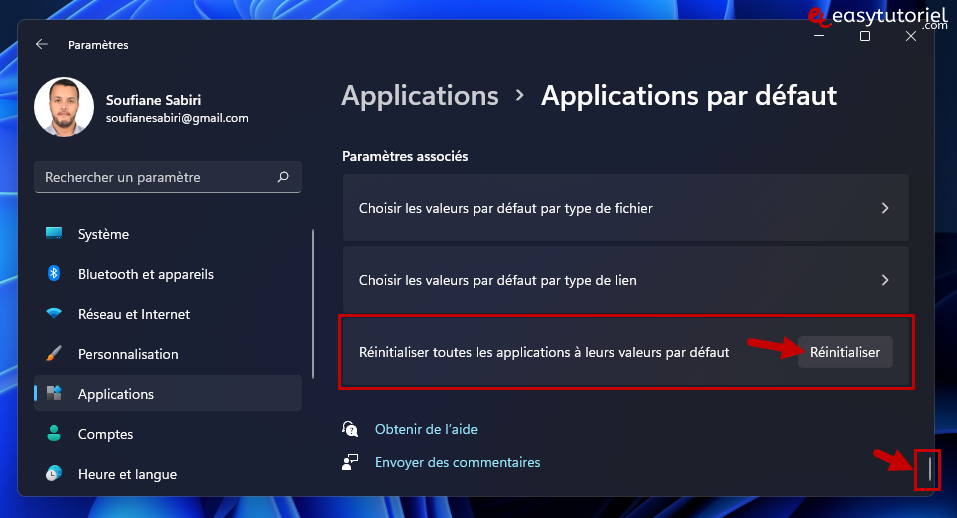Open Système settings

(x=168, y=234)
